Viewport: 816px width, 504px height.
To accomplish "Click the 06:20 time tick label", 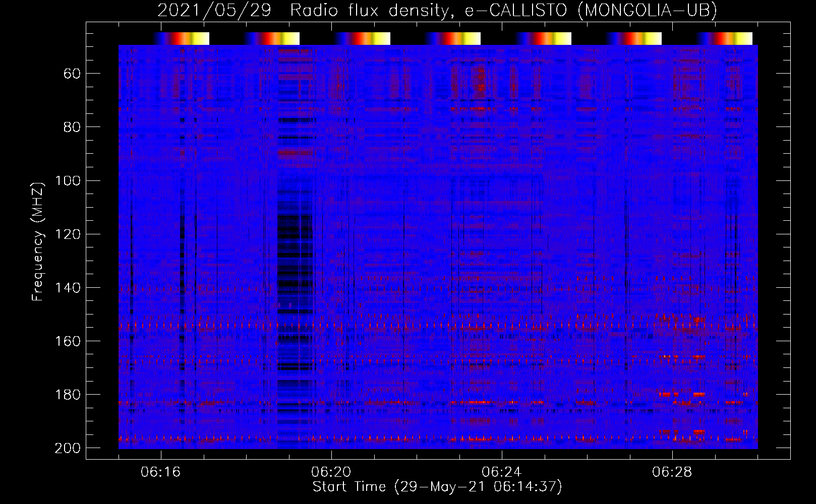I will 331,472.
